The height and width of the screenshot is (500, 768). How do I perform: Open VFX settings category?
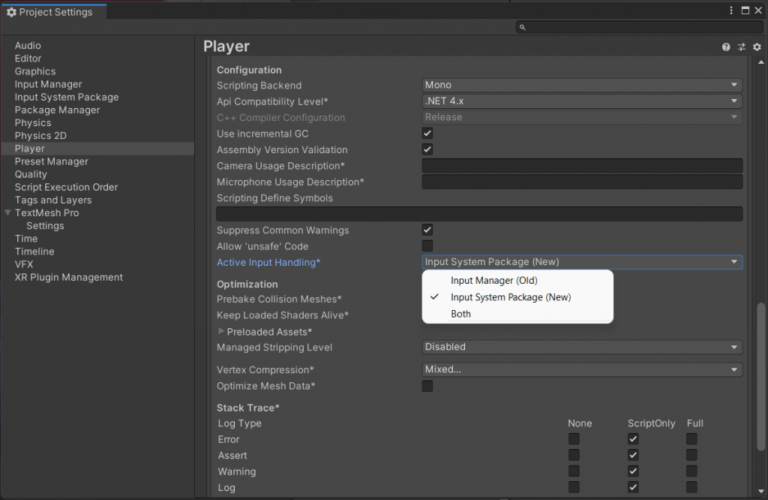[x=24, y=264]
